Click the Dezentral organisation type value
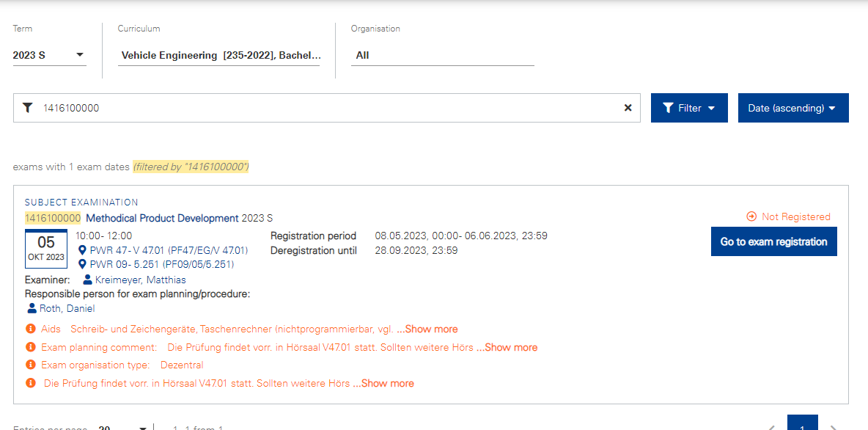The width and height of the screenshot is (868, 430). click(182, 365)
